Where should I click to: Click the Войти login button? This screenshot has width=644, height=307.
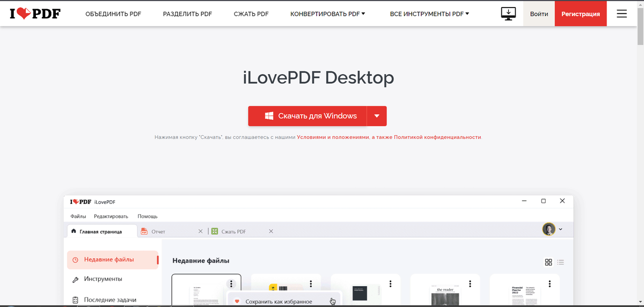539,13
